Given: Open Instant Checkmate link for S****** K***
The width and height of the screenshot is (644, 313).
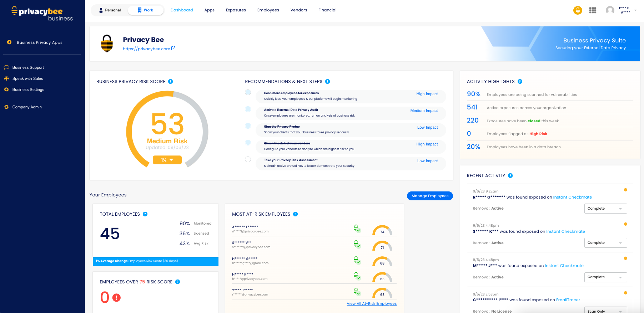Looking at the screenshot, I should 566,231.
